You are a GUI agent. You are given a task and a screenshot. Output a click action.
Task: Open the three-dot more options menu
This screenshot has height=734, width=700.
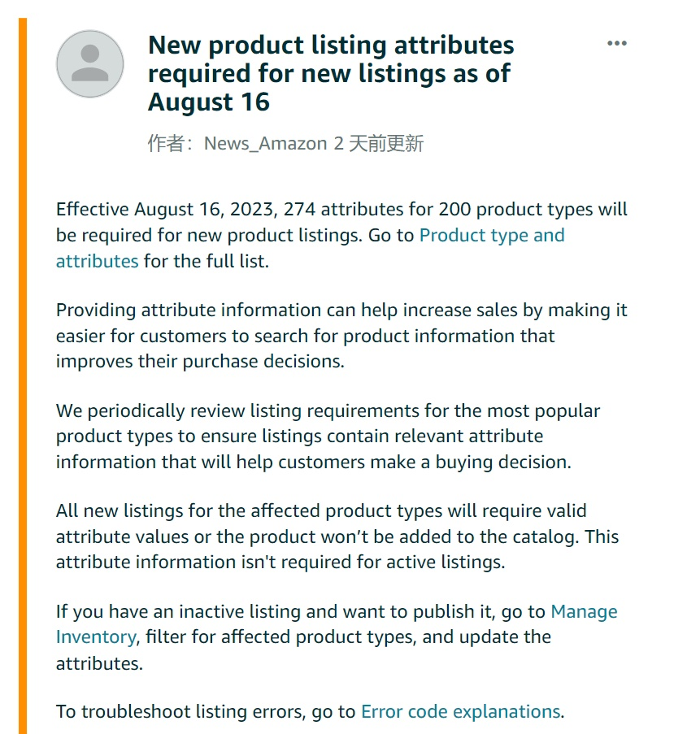point(616,43)
